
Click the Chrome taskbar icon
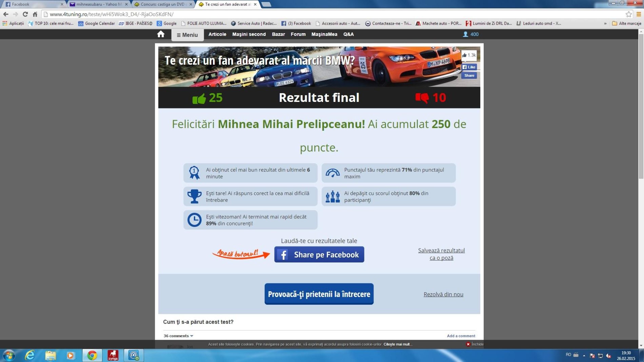click(92, 355)
